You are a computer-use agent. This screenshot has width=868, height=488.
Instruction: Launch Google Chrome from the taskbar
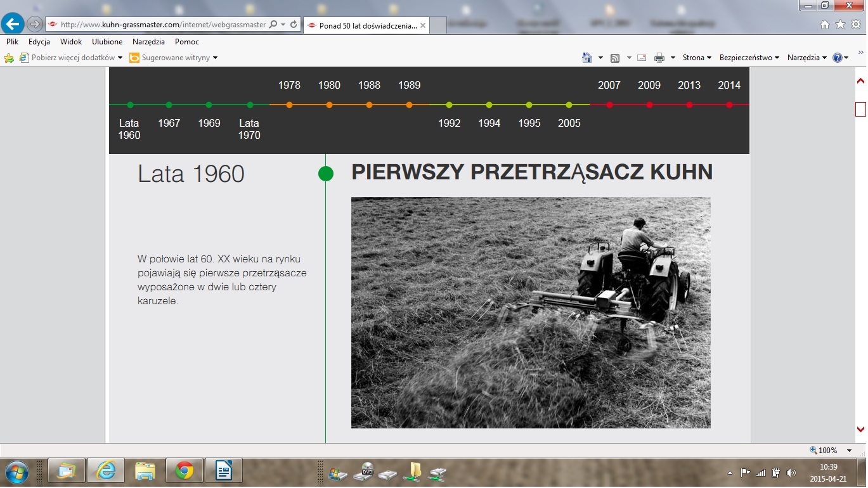[185, 472]
